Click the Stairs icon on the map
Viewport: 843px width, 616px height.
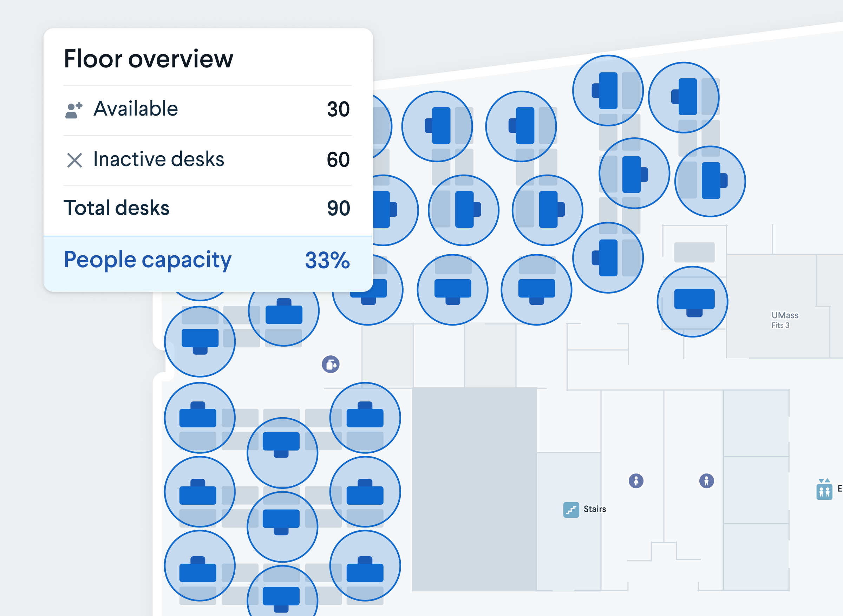571,510
